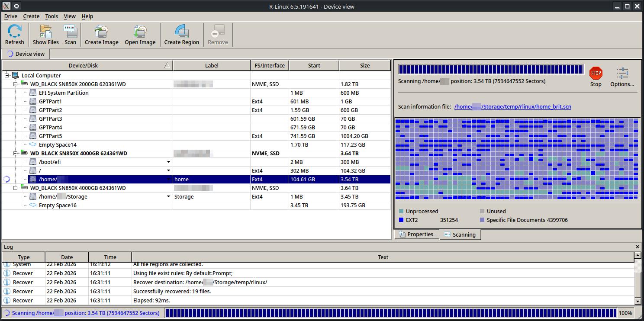Click the log scrollbar down arrow
Image resolution: width=644 pixels, height=321 pixels.
point(637,301)
